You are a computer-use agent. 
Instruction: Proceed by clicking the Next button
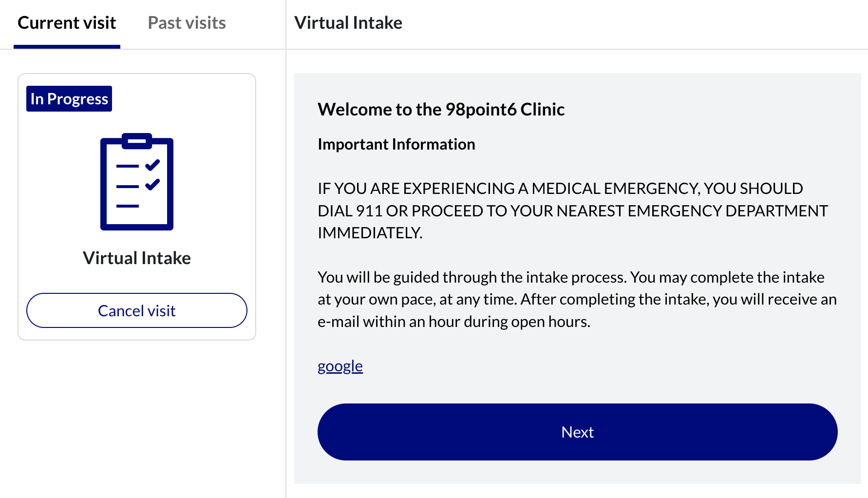pyautogui.click(x=577, y=432)
